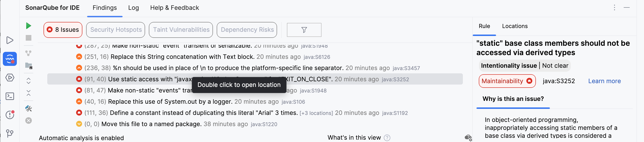This screenshot has height=142, width=644.
Task: Switch to the Locations tab
Action: pyautogui.click(x=515, y=26)
